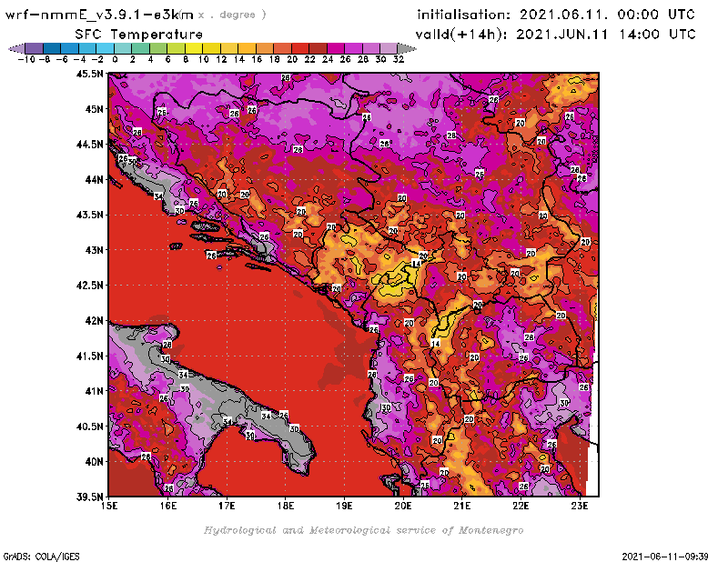Screen dimensions: 728x562
Task: Click the 15E longitude axis label
Action: point(109,506)
